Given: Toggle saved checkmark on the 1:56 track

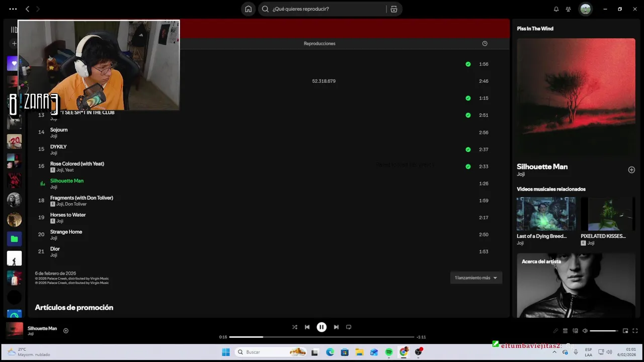Looking at the screenshot, I should click(x=468, y=64).
